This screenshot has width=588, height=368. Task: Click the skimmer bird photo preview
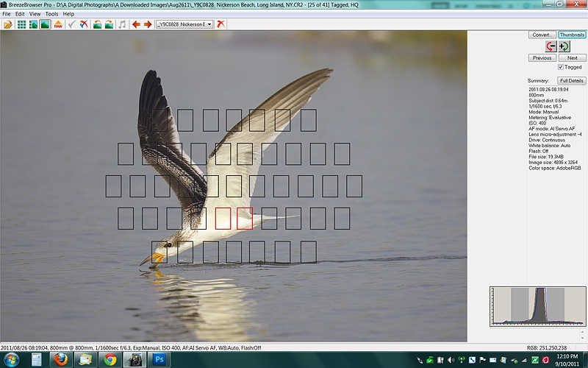point(234,186)
